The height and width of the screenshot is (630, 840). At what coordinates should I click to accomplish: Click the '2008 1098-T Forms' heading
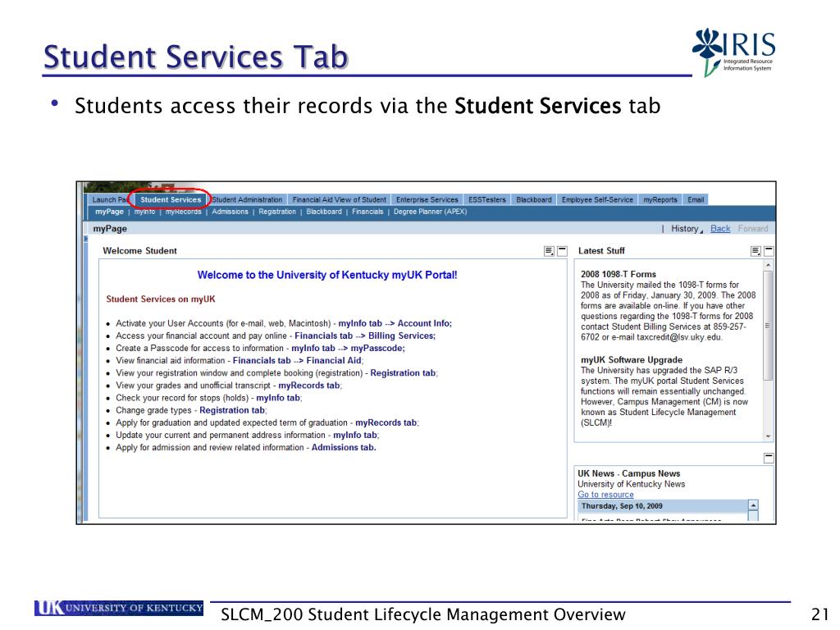[x=619, y=274]
